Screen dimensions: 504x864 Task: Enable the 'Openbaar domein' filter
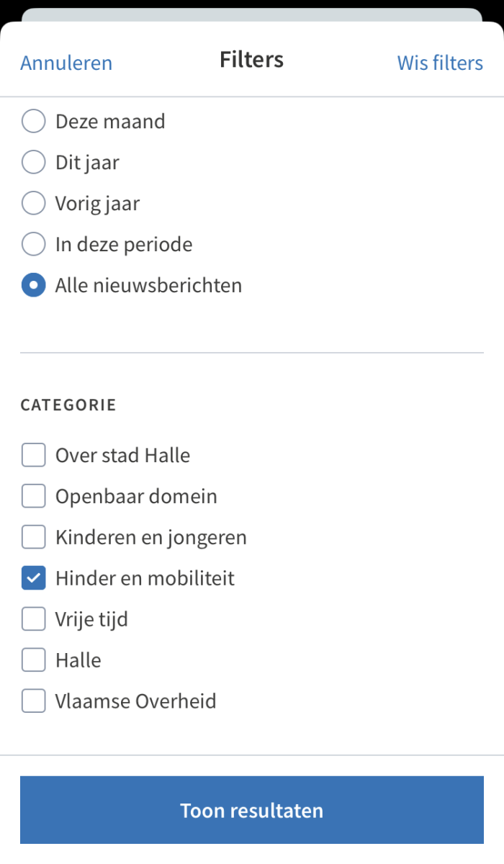(32, 496)
